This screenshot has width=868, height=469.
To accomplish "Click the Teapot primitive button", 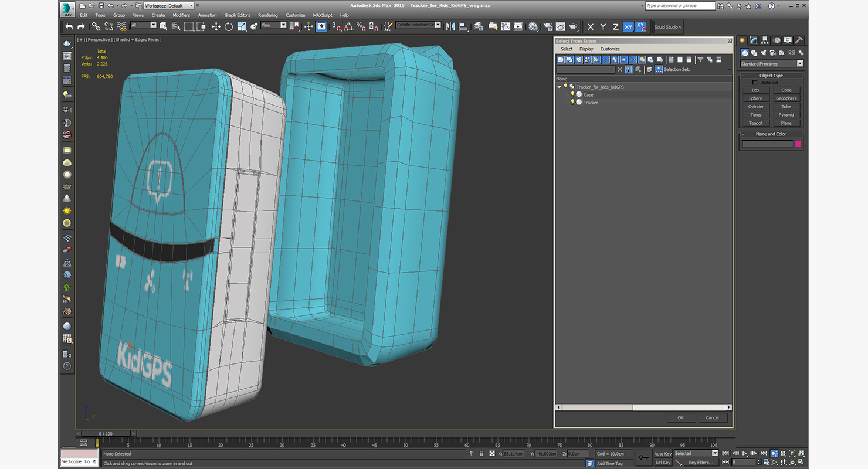I will click(x=756, y=123).
